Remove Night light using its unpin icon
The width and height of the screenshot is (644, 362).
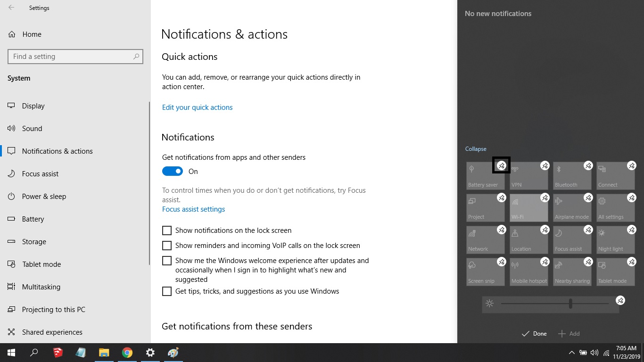(x=632, y=230)
